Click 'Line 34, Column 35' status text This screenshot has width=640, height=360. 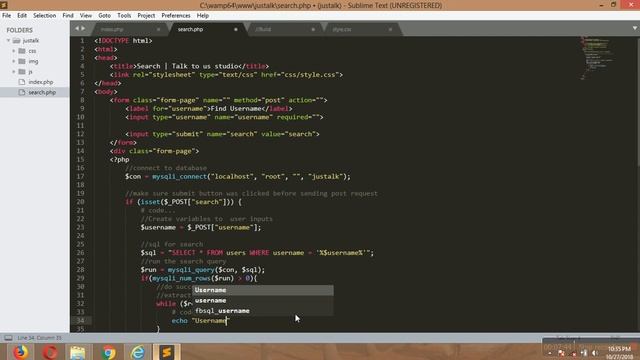coord(40,338)
